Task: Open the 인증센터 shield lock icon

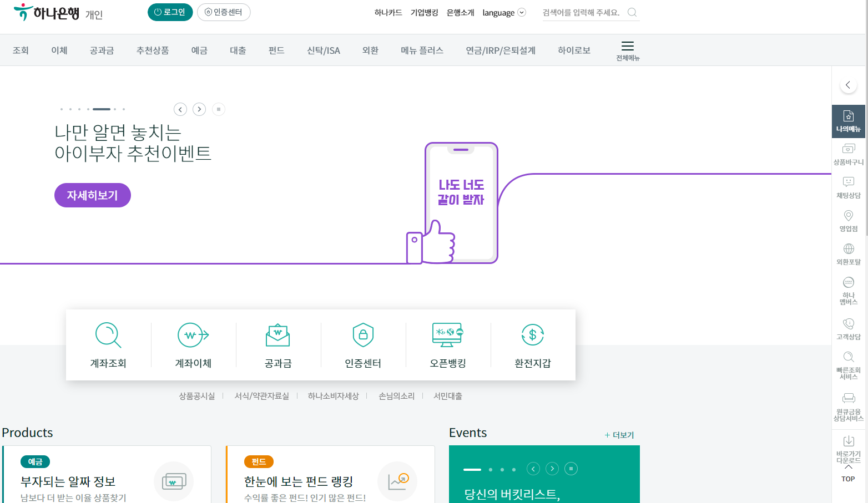Action: click(x=363, y=335)
